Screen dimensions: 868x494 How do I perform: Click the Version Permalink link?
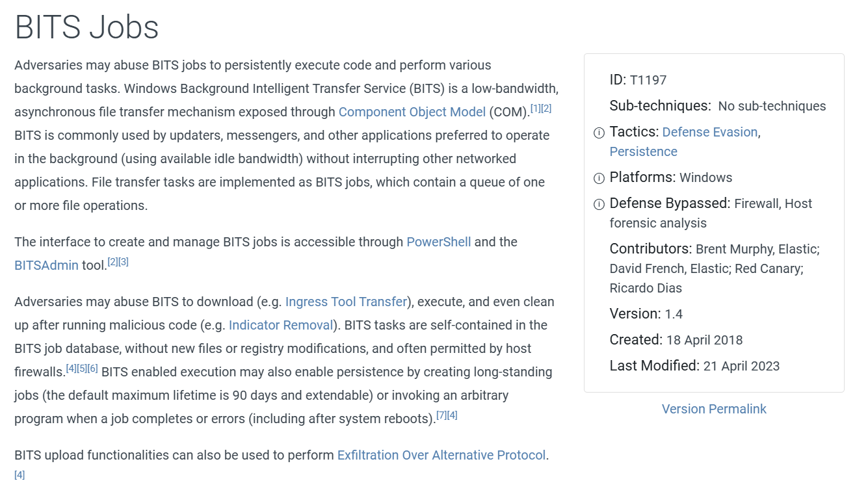tap(714, 409)
